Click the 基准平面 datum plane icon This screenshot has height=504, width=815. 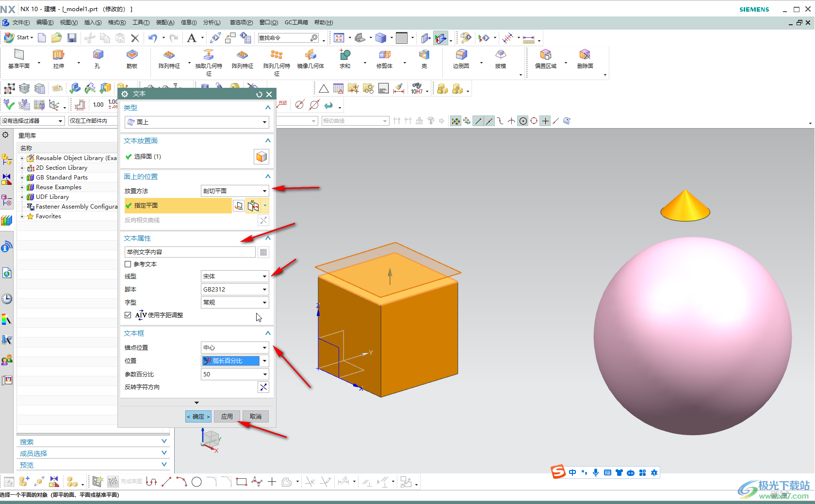coord(19,55)
